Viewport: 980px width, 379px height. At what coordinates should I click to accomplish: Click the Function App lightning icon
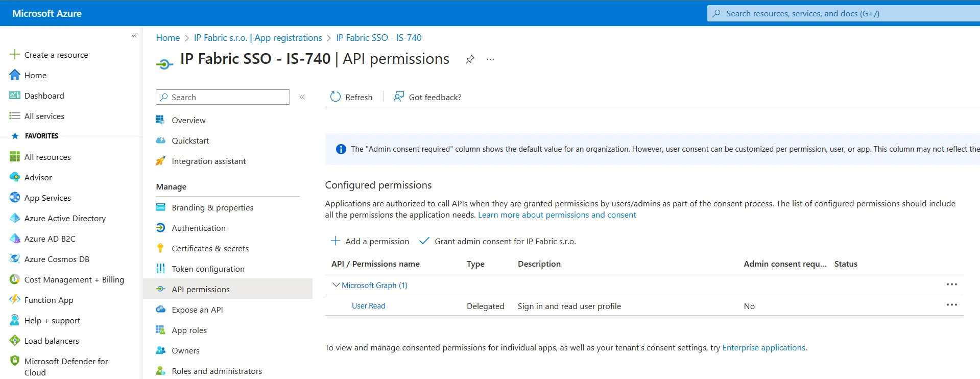point(15,300)
